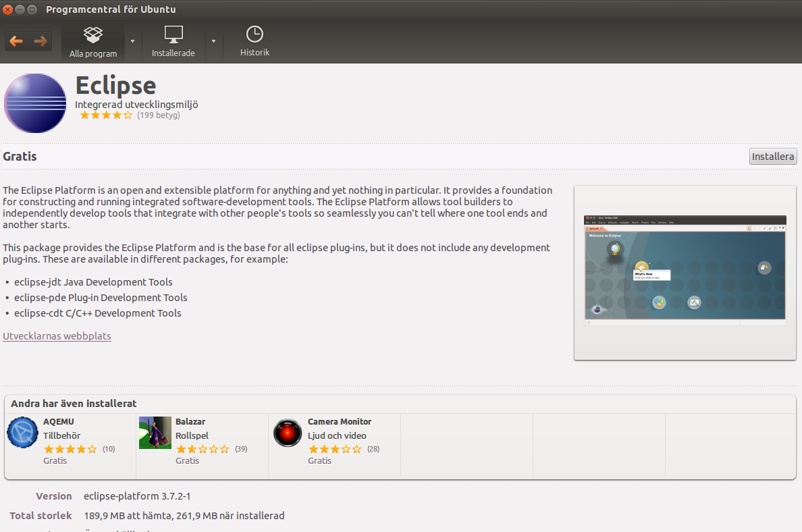Click the Camera Monitor star rating
802x532 pixels.
(335, 449)
